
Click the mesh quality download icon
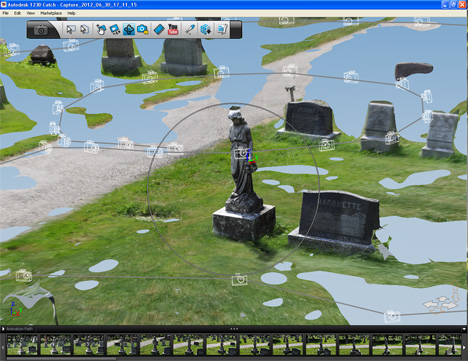tap(205, 29)
